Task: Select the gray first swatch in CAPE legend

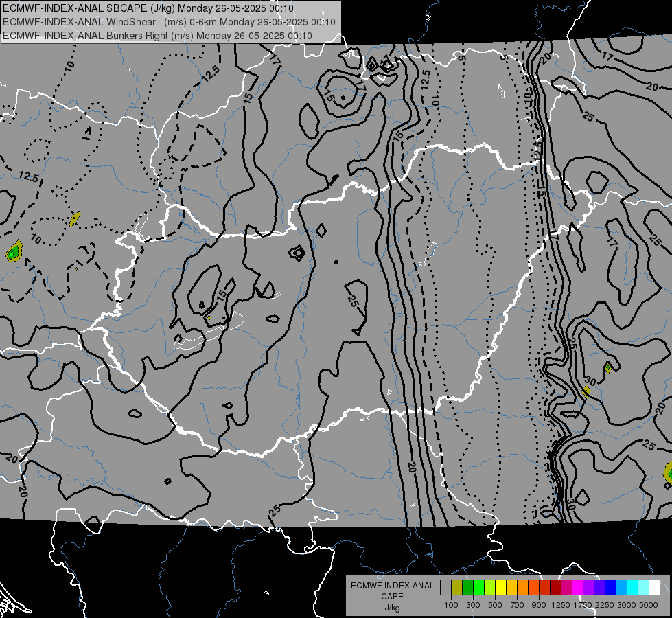Action: pyautogui.click(x=445, y=588)
